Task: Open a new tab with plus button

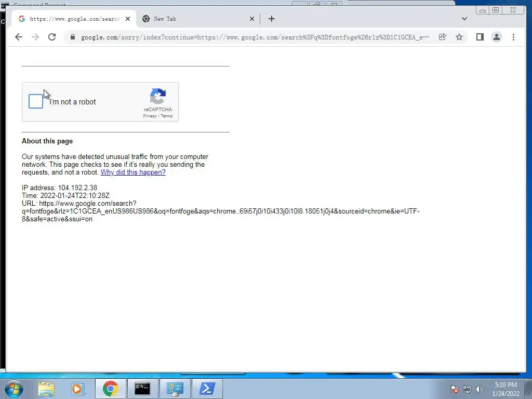Action: click(271, 19)
